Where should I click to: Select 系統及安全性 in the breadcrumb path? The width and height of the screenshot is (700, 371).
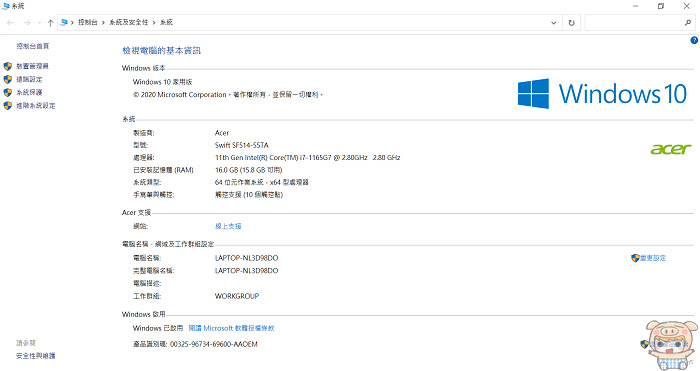click(x=129, y=22)
